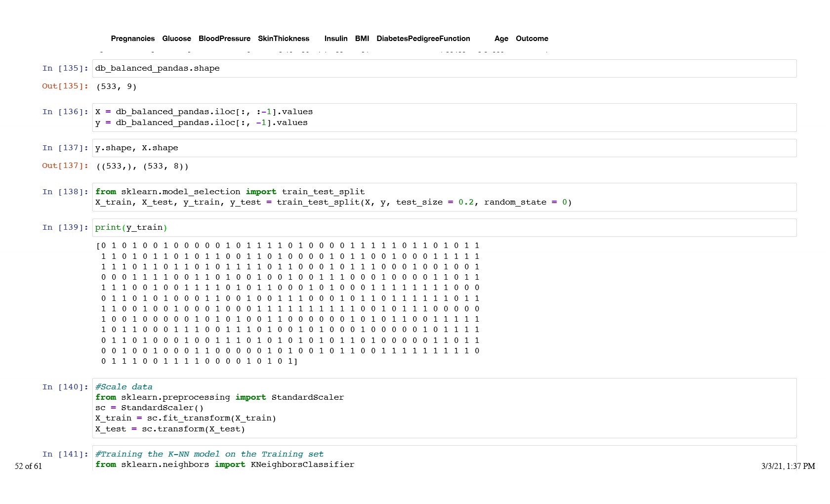
Task: Click the Pregnancies column header
Action: coord(132,39)
